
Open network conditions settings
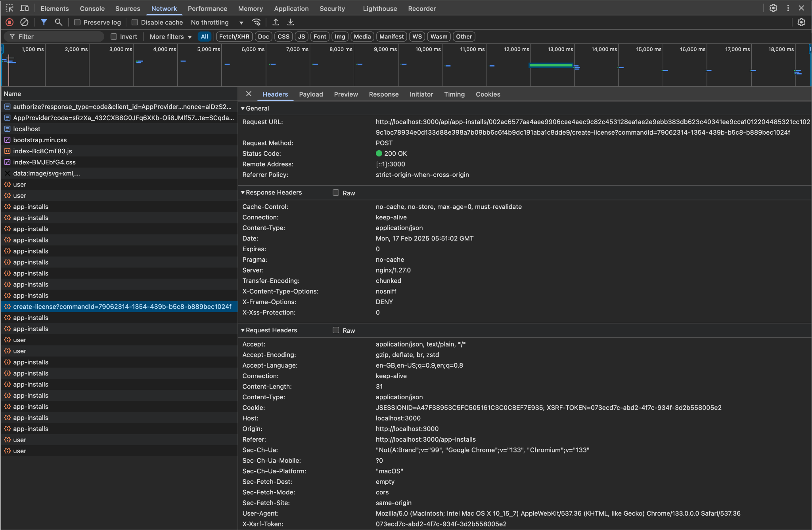click(256, 22)
